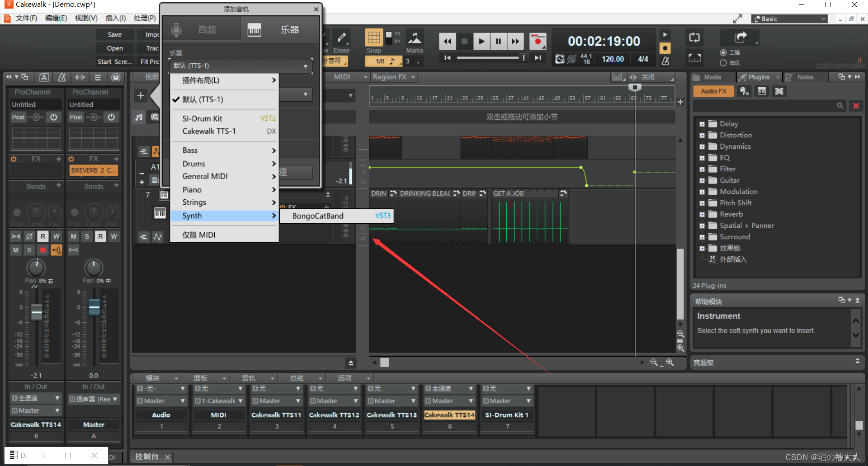The width and height of the screenshot is (868, 466).
Task: Jump to project end
Action: [x=538, y=58]
